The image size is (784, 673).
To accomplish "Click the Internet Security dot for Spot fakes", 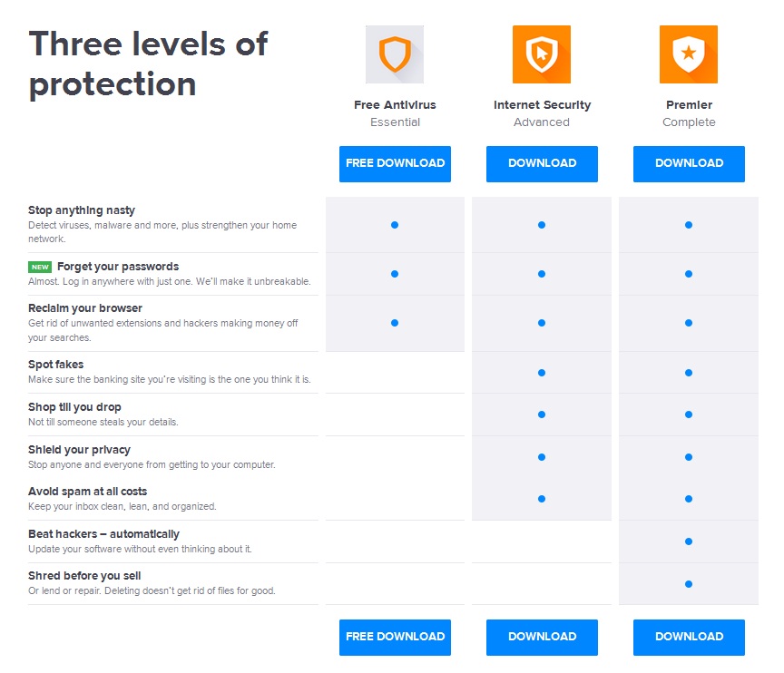I will (542, 373).
